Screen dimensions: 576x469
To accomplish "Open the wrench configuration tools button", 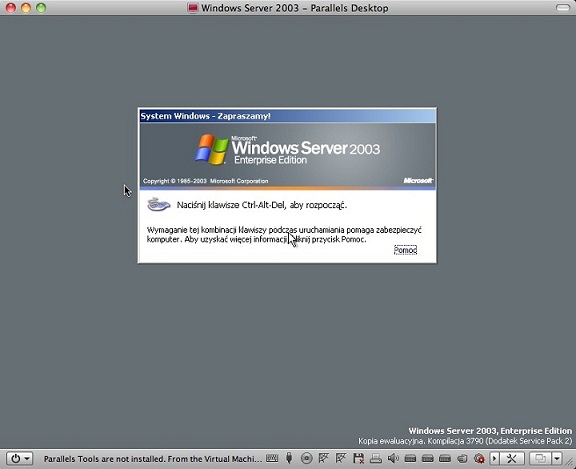I will click(511, 458).
